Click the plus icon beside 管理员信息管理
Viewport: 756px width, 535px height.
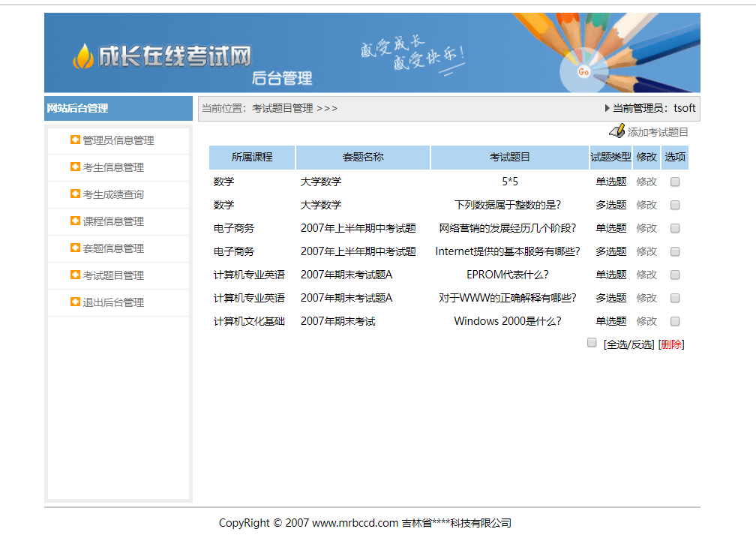[x=75, y=140]
